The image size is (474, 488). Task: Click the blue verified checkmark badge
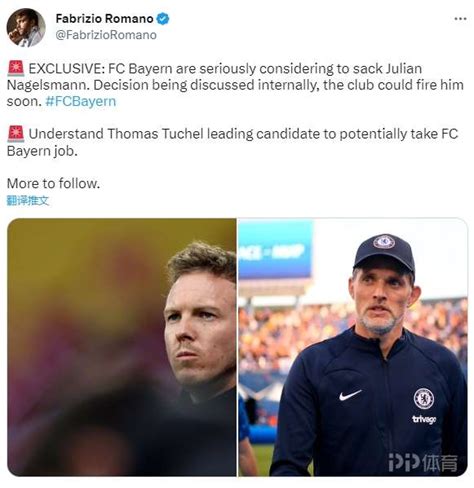point(163,19)
